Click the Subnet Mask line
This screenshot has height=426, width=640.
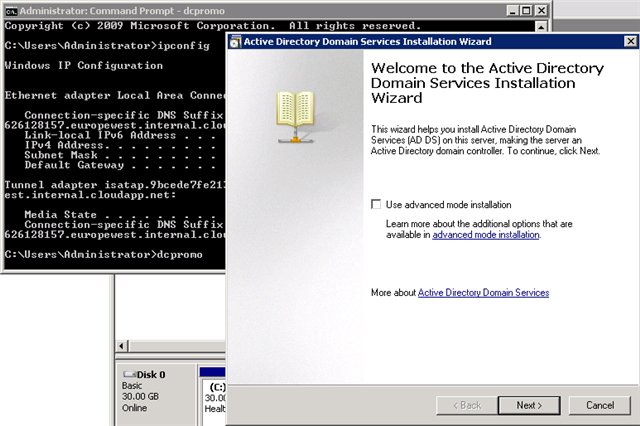coord(120,155)
